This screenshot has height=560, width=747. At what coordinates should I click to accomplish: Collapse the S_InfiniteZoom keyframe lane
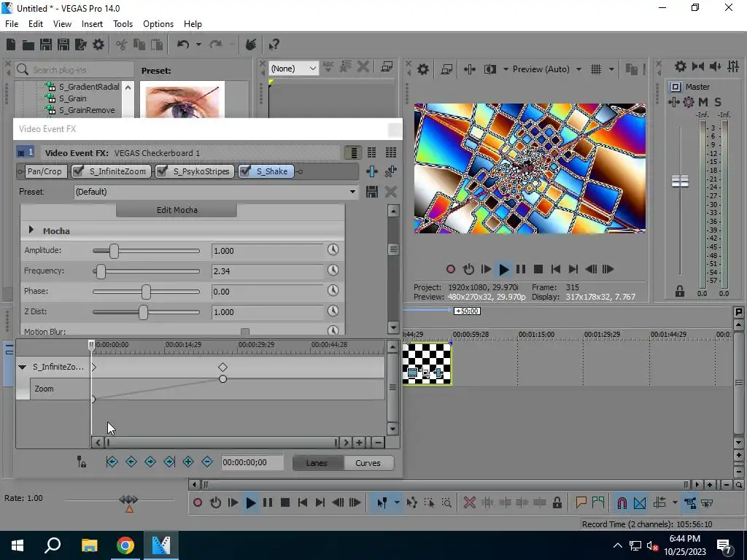click(22, 367)
